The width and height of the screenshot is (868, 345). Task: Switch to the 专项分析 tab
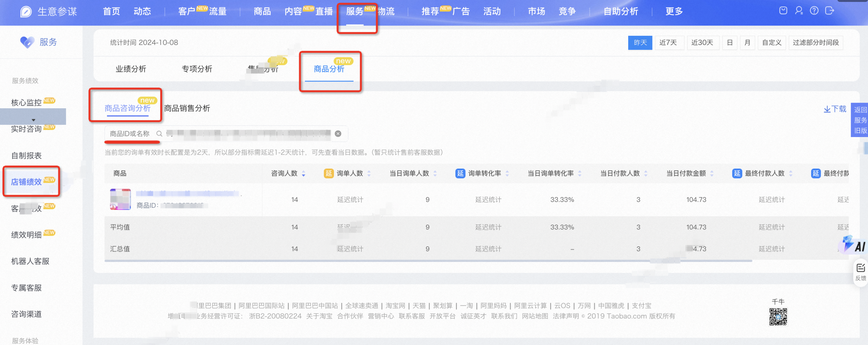point(197,69)
